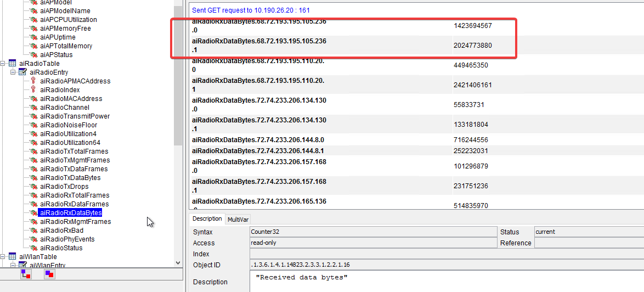Click the leaf icon beside aiRadioMACAddress
This screenshot has width=644, height=292.
tap(35, 99)
